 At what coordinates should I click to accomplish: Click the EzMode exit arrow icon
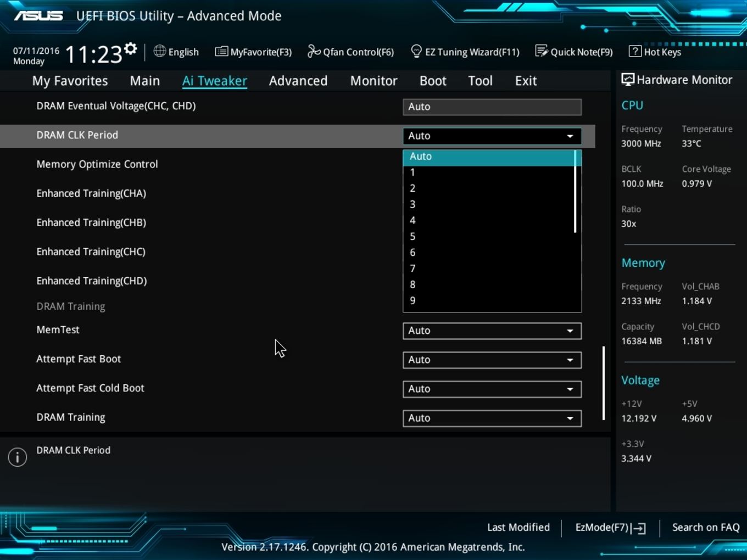pos(639,528)
